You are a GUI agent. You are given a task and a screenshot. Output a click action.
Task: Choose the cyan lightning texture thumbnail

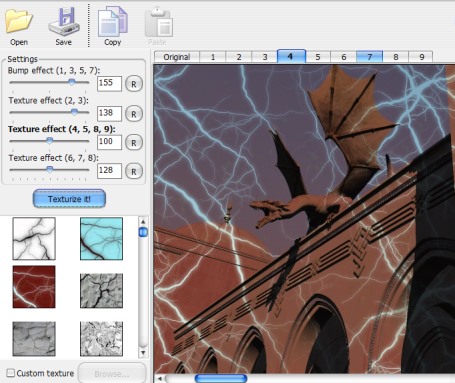(x=101, y=239)
